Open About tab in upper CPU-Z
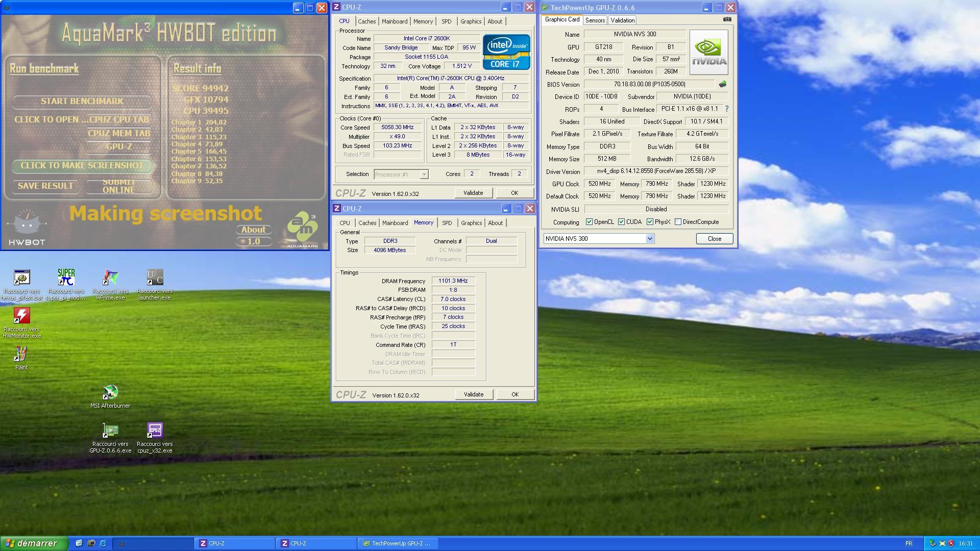 [x=495, y=21]
